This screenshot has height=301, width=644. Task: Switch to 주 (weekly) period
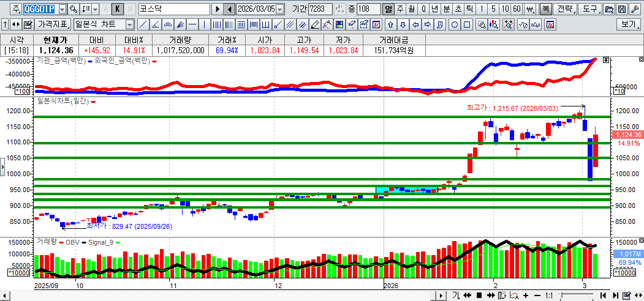pyautogui.click(x=400, y=9)
